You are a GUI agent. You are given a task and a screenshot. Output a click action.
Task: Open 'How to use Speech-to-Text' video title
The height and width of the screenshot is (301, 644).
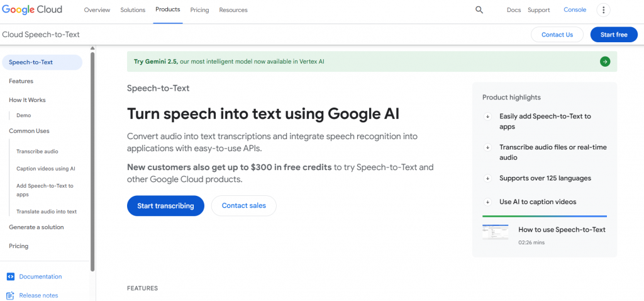(x=562, y=230)
